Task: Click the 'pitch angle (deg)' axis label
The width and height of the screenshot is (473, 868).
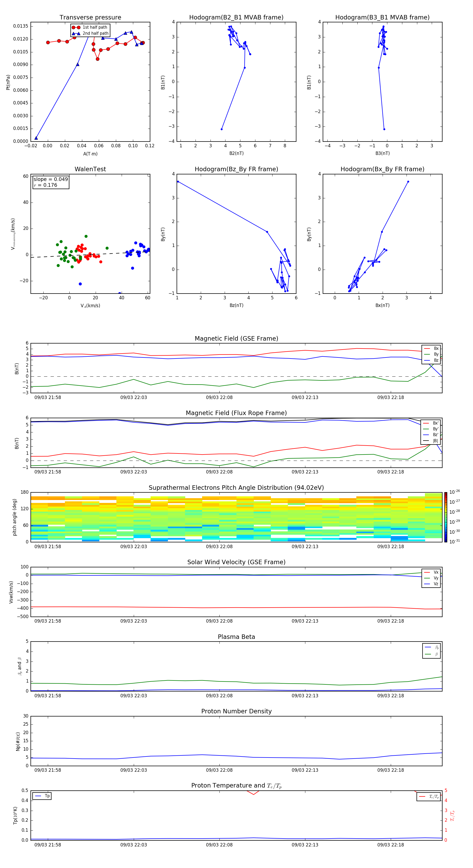Action: 15,517
